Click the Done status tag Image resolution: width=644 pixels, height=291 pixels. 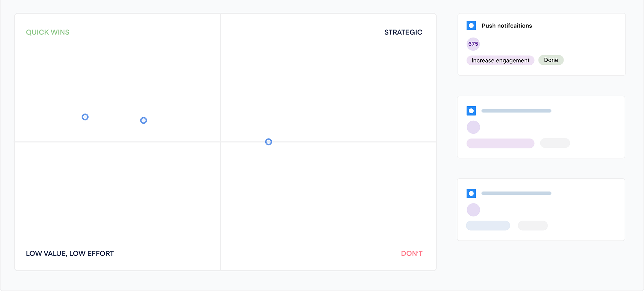coord(551,60)
